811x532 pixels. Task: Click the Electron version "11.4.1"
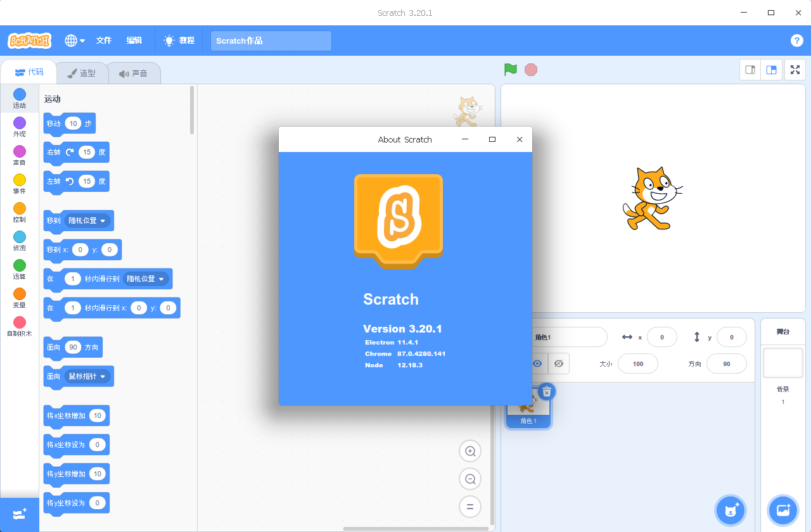coord(408,342)
